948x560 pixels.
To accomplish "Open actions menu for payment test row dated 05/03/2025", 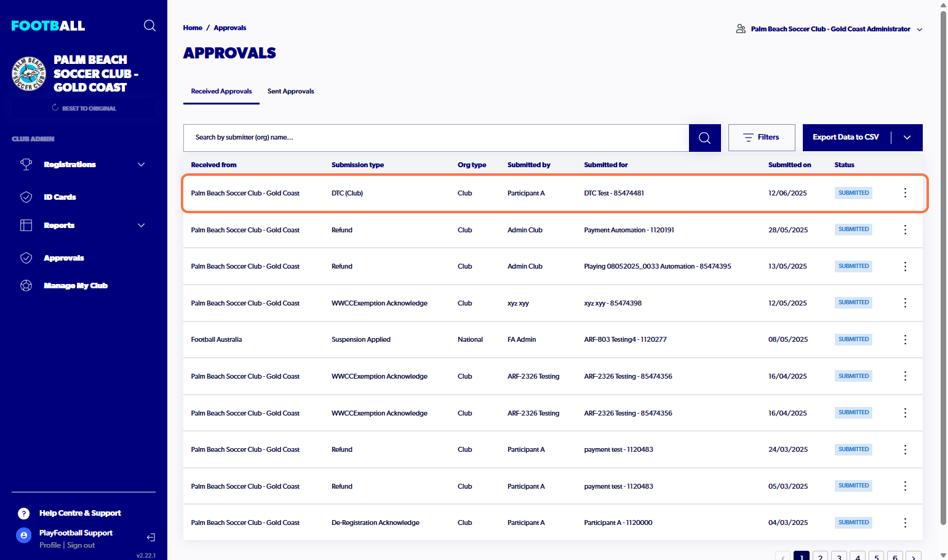I will coord(905,486).
